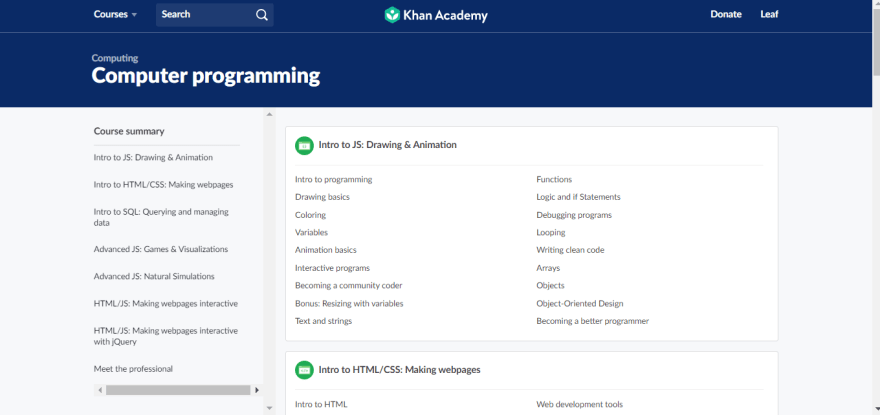Select HTML/JS: Making webpages interactive in sidebar
The width and height of the screenshot is (880, 415).
[166, 304]
